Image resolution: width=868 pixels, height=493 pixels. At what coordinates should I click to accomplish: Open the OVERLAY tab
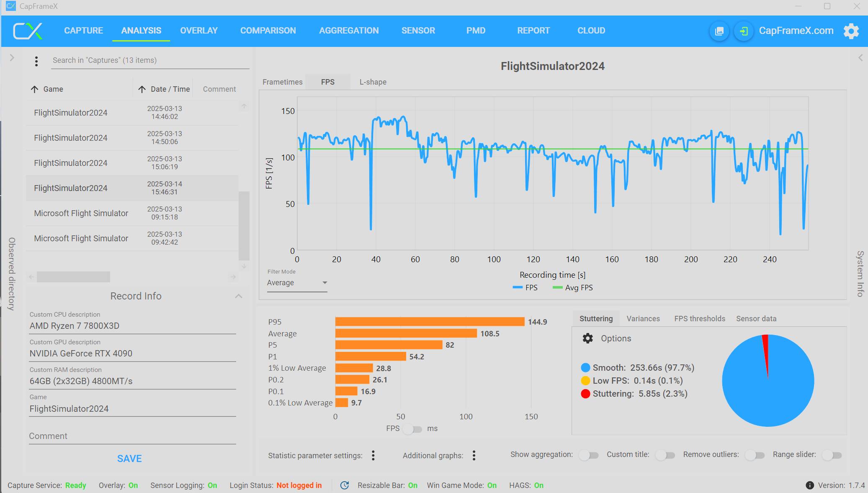coord(199,31)
